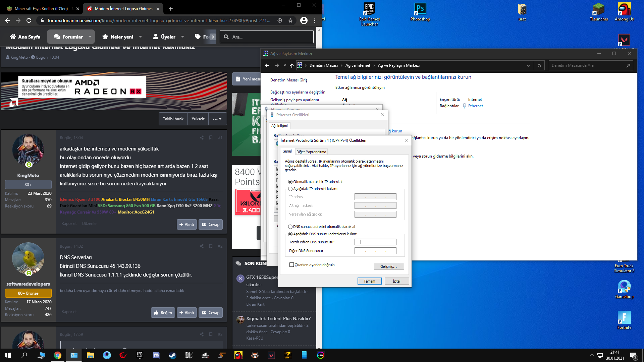The height and width of the screenshot is (362, 644).
Task: Open the uraz desktop file
Action: point(522,12)
